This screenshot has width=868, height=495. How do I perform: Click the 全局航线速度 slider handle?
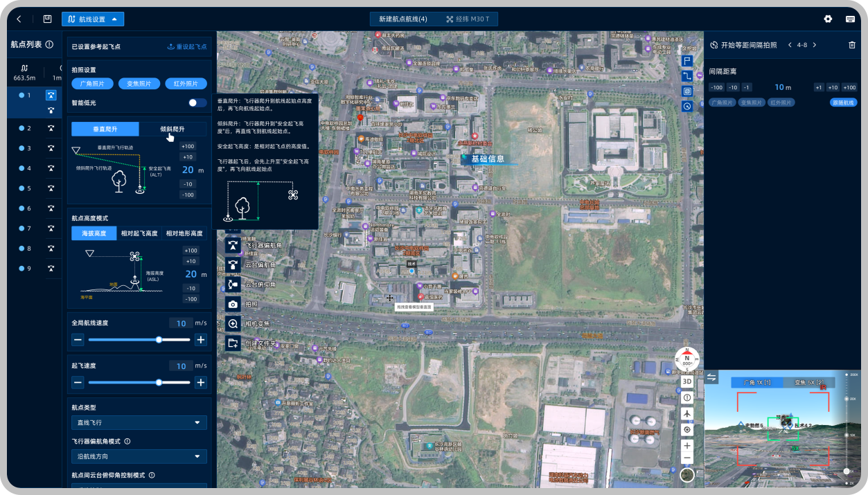click(159, 340)
